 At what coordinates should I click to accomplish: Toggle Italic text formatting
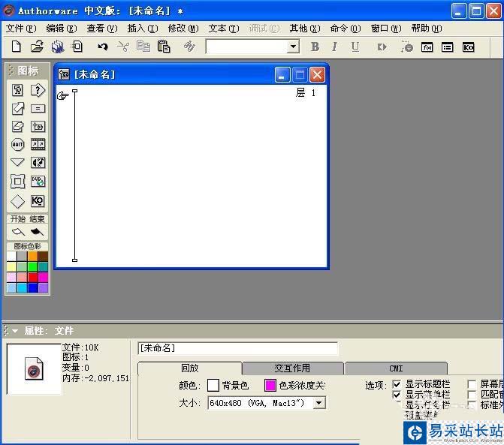pos(334,47)
